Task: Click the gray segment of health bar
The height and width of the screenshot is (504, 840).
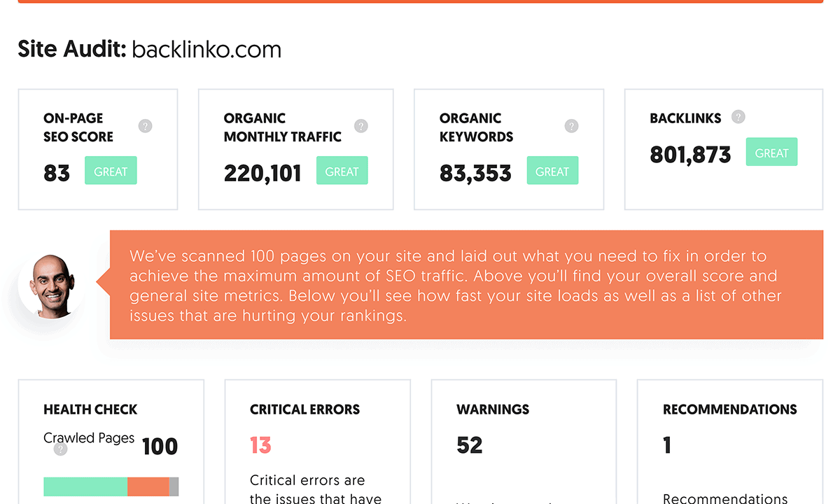Action: 174,486
